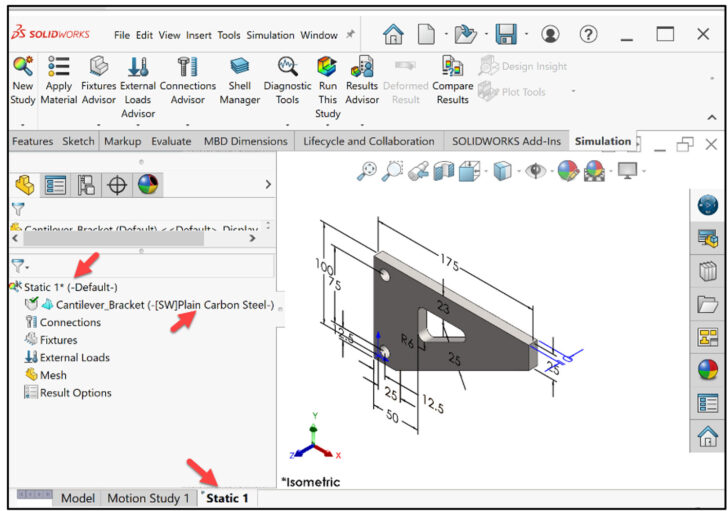
Task: Open the DisplayManager color-ball tab
Action: pos(148,185)
